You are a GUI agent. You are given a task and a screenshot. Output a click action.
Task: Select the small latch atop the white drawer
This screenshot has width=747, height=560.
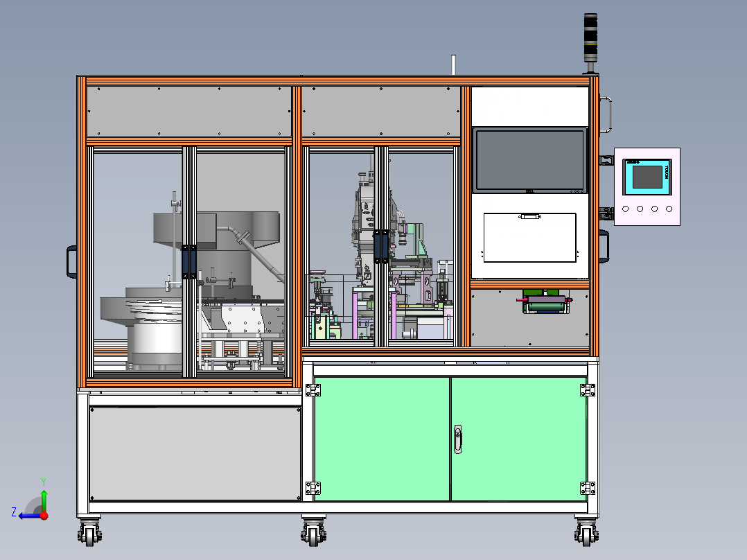pos(529,216)
